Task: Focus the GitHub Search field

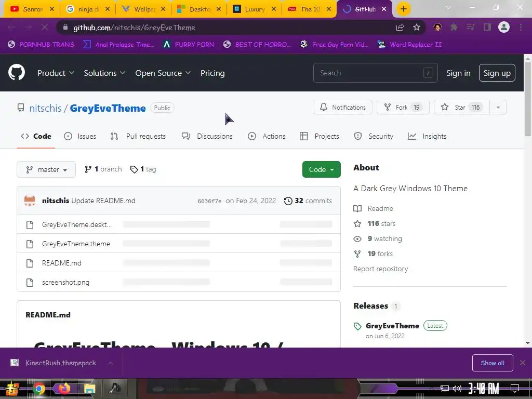Action: (375, 73)
